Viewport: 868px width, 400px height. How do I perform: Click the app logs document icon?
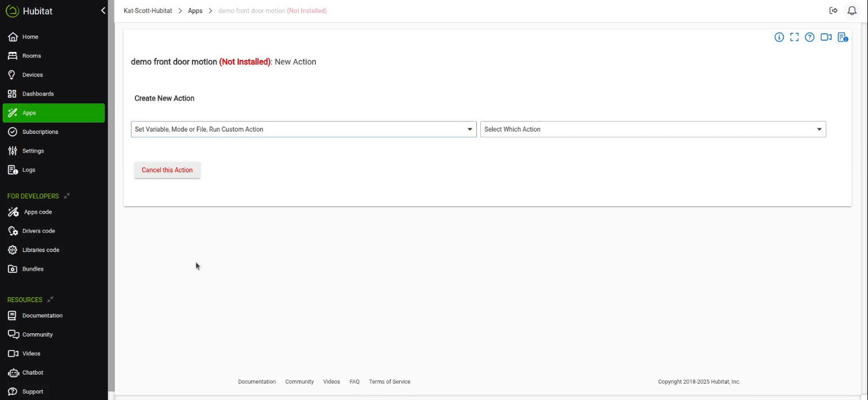click(x=843, y=37)
